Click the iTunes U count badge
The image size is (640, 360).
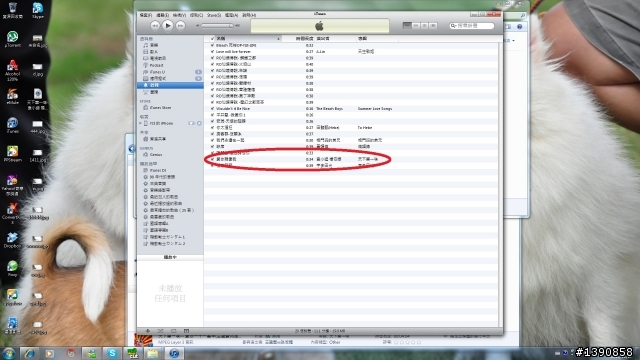pyautogui.click(x=198, y=72)
